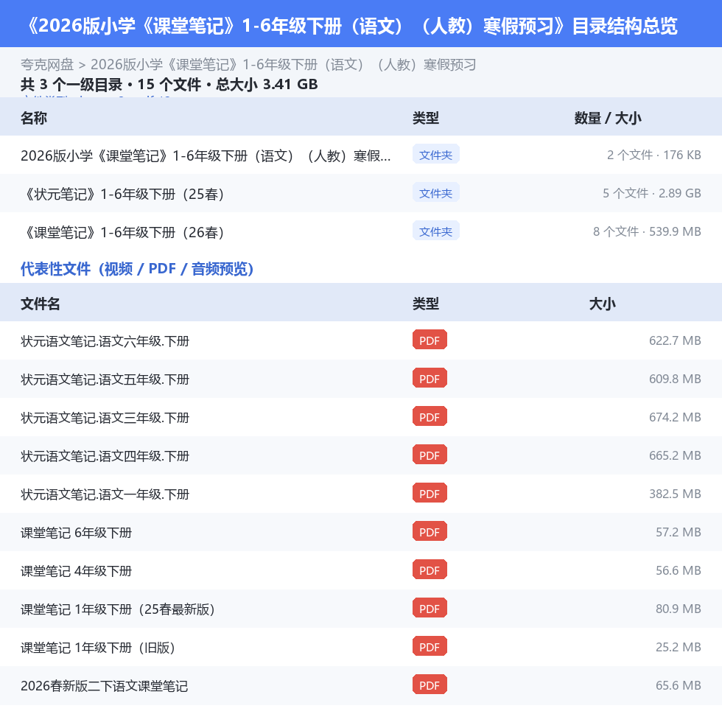722x728 pixels.
Task: Click 文件夹 badge in the 176 KB row
Action: tap(436, 154)
